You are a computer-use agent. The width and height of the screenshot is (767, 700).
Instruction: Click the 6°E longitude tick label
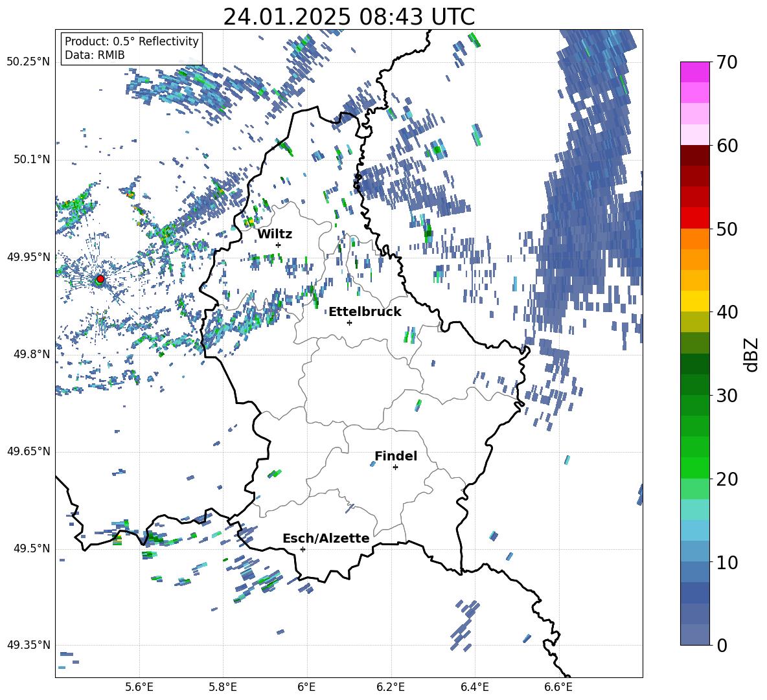click(x=306, y=687)
